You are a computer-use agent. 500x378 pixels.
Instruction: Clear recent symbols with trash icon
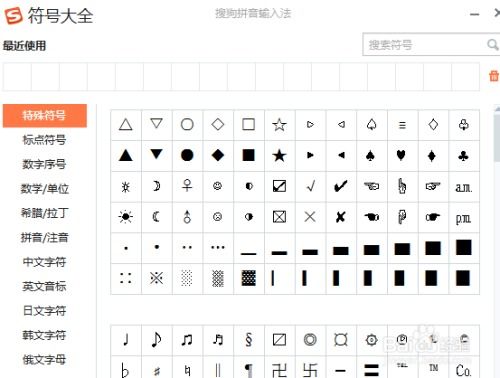point(494,76)
